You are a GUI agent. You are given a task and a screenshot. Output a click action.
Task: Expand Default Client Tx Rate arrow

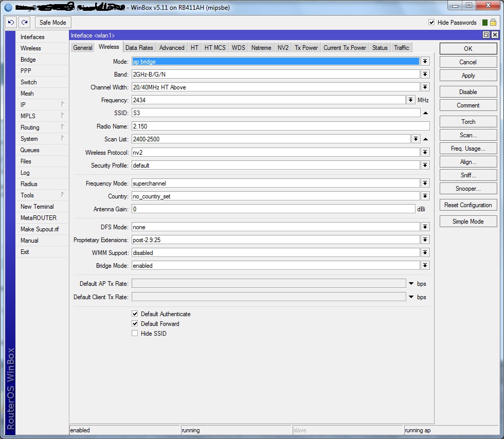point(411,297)
